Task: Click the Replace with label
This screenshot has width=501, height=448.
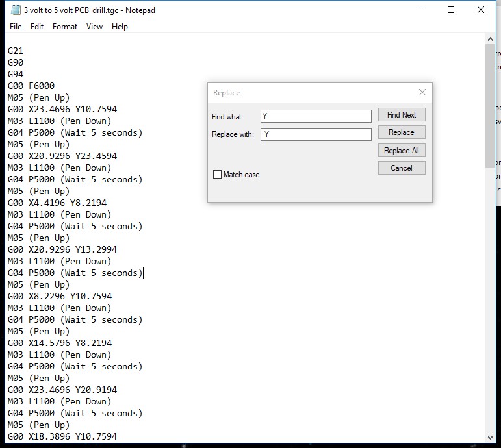Action: [x=233, y=134]
